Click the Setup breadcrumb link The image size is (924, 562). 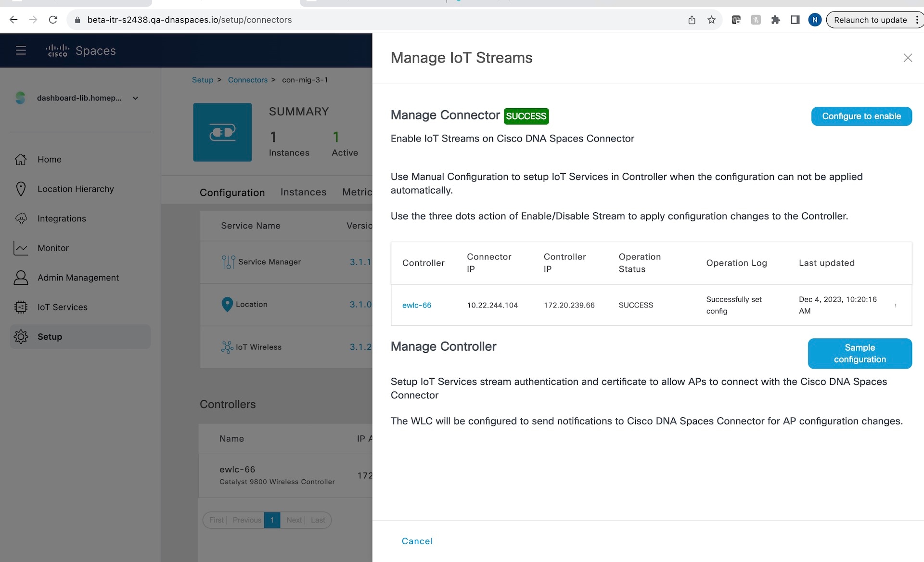202,80
